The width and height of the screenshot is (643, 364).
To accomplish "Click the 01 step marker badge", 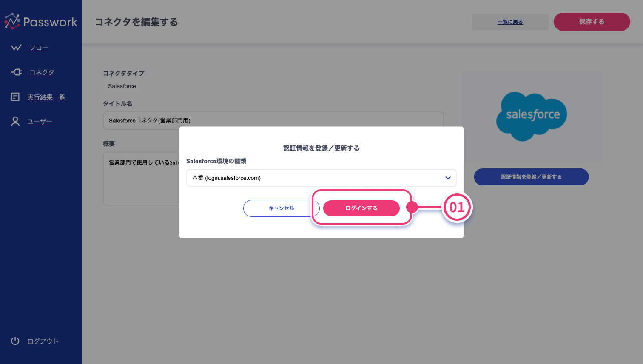I will 457,208.
